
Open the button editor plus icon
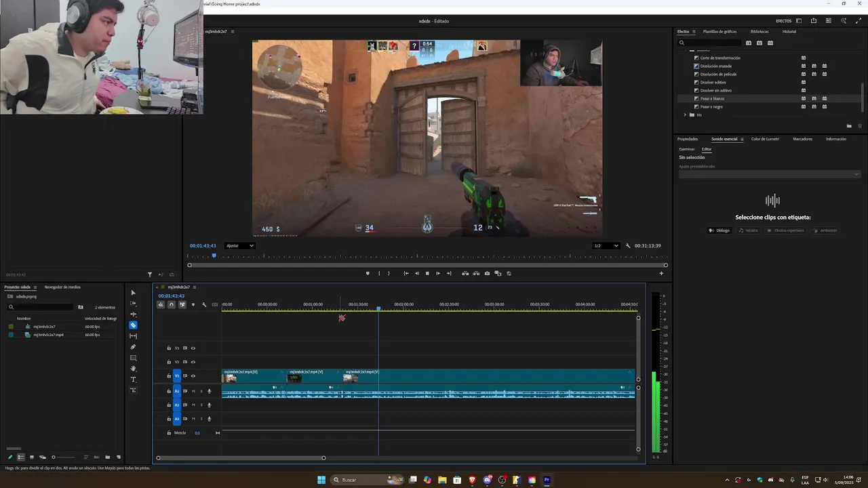[x=661, y=273]
